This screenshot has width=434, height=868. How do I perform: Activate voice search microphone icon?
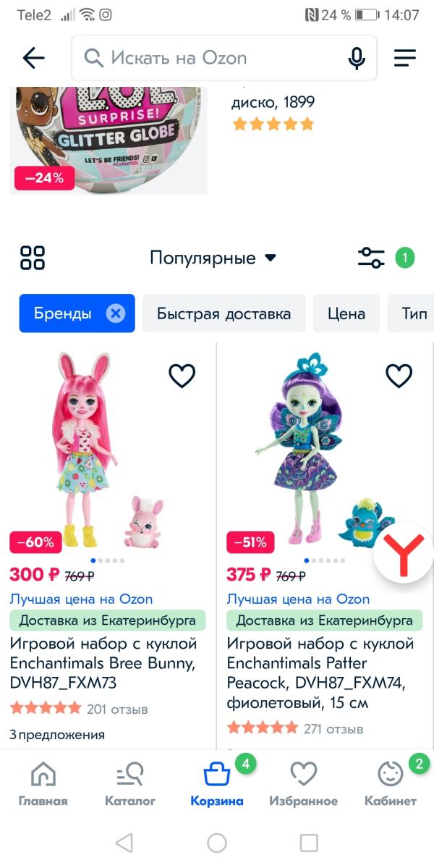click(x=357, y=58)
